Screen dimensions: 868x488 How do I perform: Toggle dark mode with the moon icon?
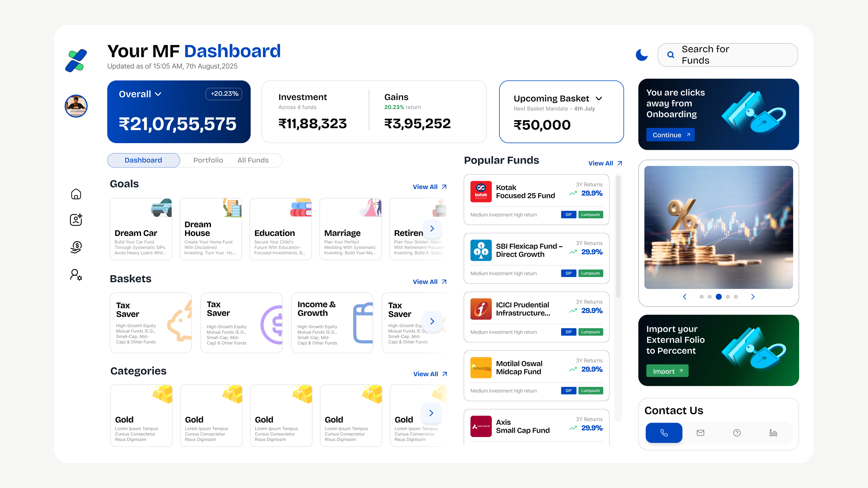coord(642,54)
